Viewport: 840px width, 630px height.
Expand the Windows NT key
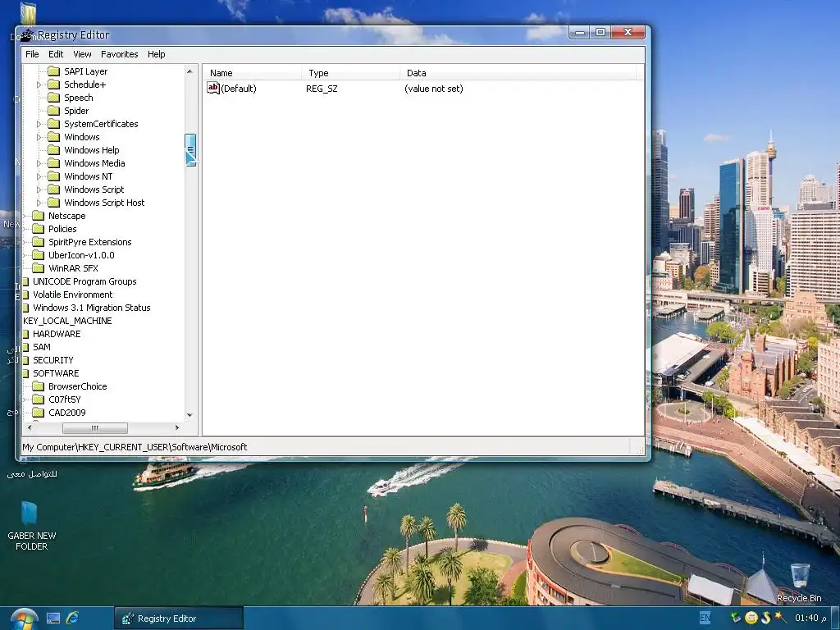[x=39, y=176]
